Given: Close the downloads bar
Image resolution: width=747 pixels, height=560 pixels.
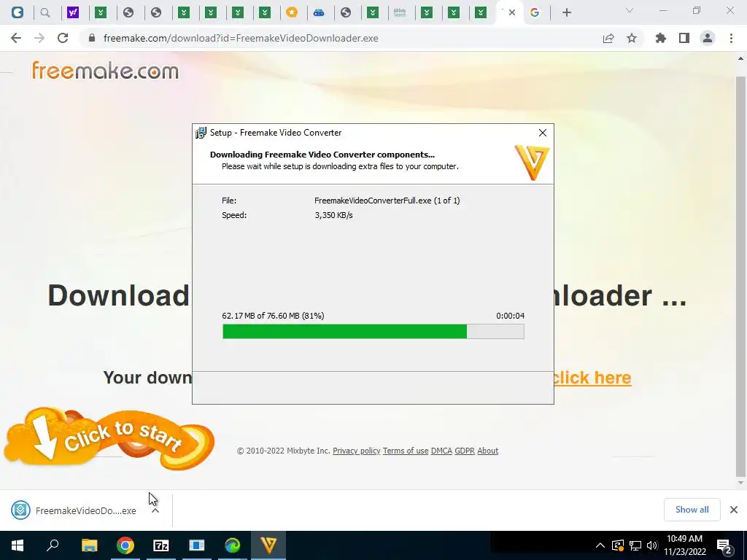Looking at the screenshot, I should [734, 510].
